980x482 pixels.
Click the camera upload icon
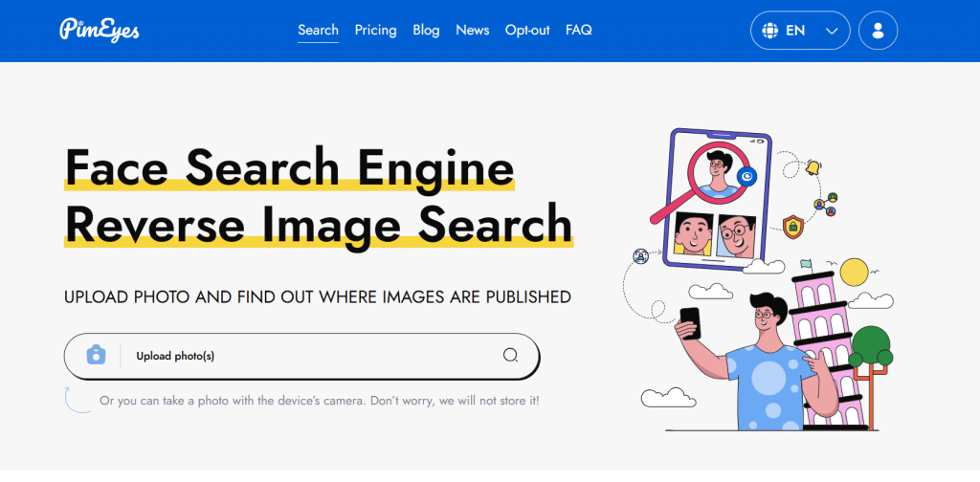click(96, 355)
